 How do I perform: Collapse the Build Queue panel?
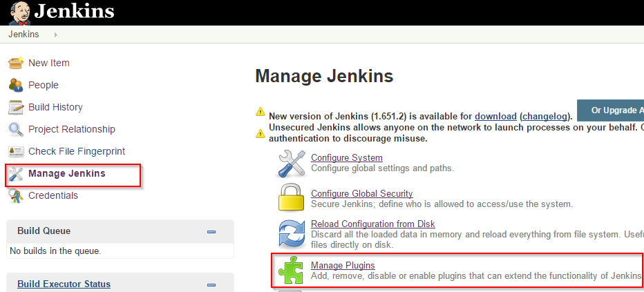tap(211, 232)
